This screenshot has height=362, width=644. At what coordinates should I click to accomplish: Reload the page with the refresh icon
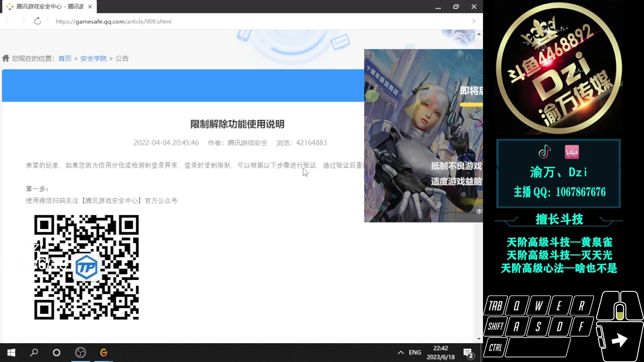pos(38,21)
